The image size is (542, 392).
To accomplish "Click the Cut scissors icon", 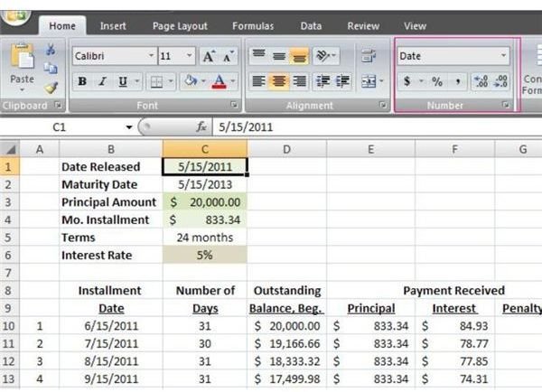I will coord(51,50).
